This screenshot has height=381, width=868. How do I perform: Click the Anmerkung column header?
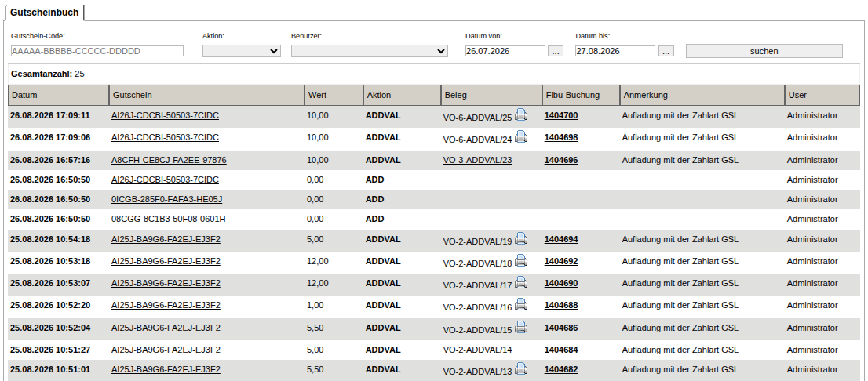tap(702, 95)
